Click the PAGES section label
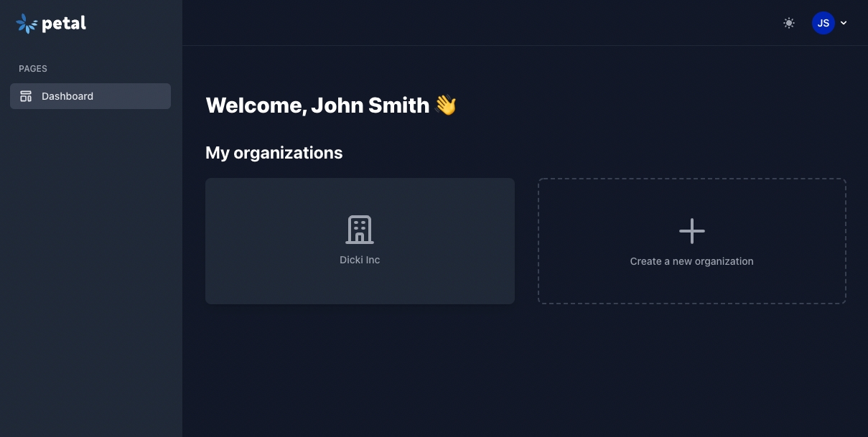The height and width of the screenshot is (437, 868). pyautogui.click(x=33, y=69)
